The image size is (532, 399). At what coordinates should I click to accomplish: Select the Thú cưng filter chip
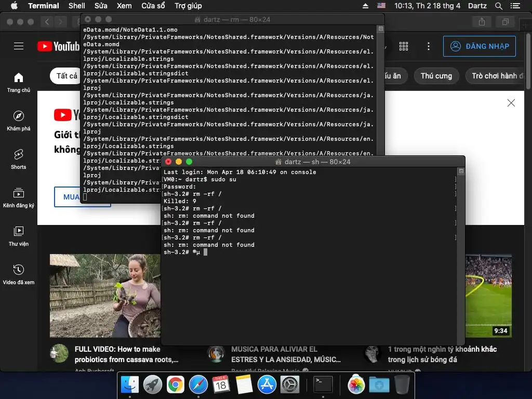[x=436, y=76]
